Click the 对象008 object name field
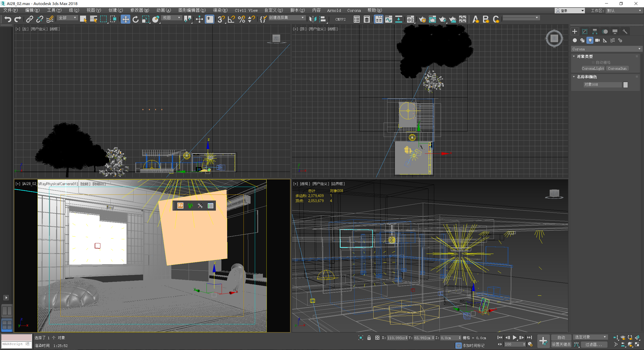Image resolution: width=644 pixels, height=350 pixels. pos(602,85)
